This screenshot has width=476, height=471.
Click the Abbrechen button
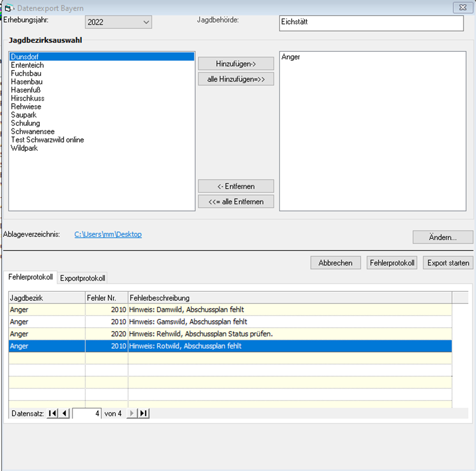click(335, 263)
